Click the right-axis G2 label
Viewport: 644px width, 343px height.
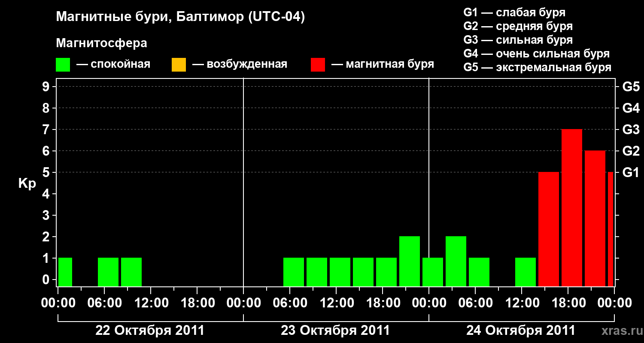coord(631,151)
